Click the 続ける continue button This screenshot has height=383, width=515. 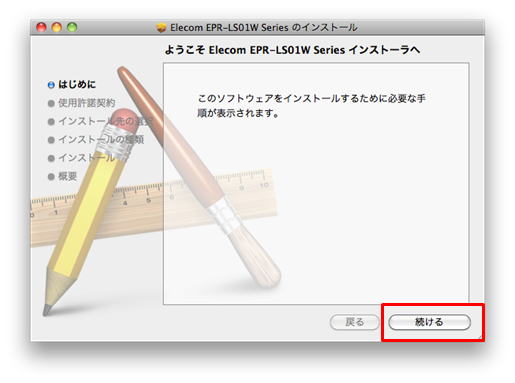pyautogui.click(x=429, y=322)
